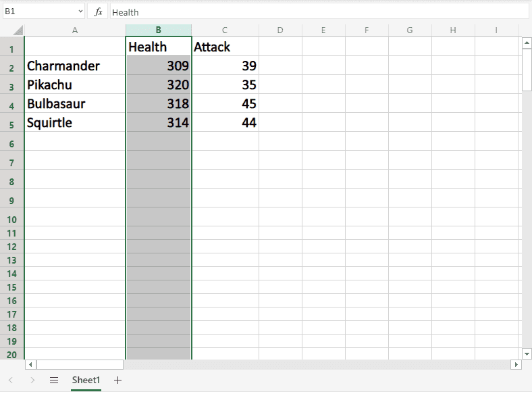This screenshot has width=532, height=394.
Task: Select row 5 header
Action: [x=11, y=124]
